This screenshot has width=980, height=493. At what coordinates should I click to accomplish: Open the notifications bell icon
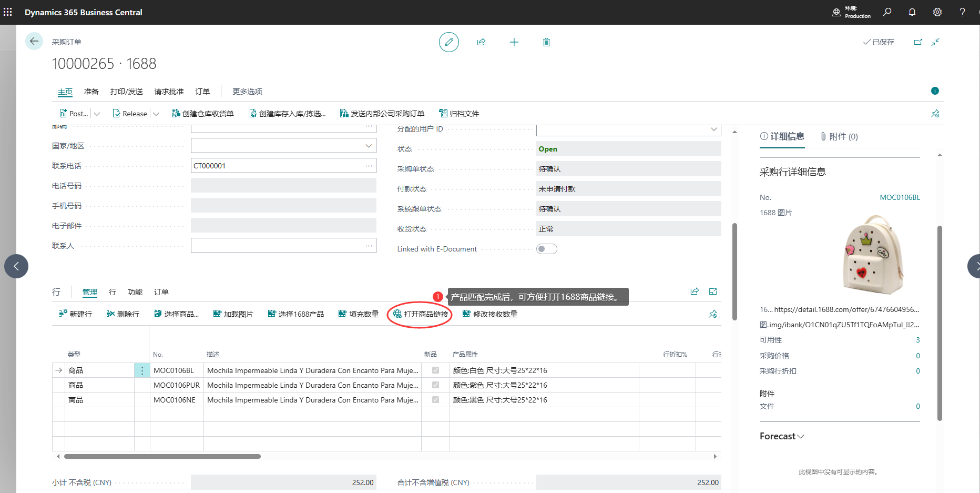tap(912, 12)
